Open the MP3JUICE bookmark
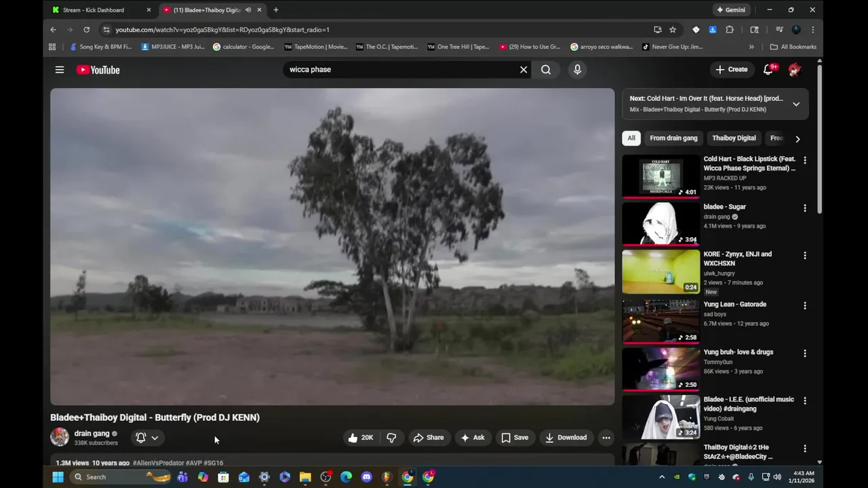 point(173,47)
